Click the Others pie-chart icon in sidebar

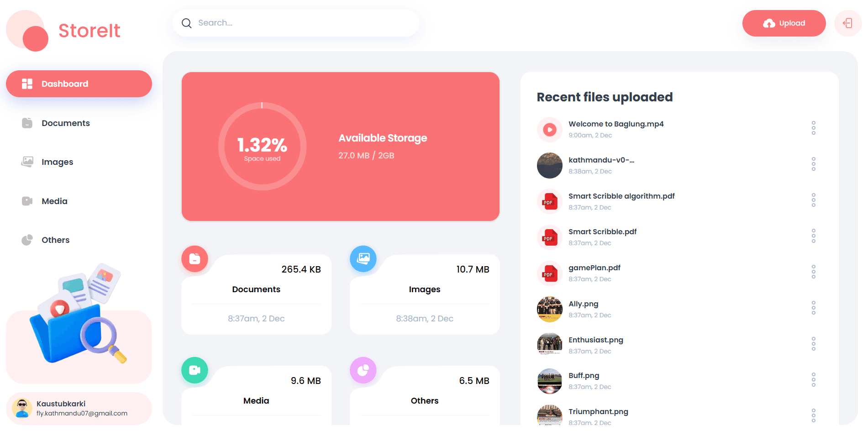point(27,240)
